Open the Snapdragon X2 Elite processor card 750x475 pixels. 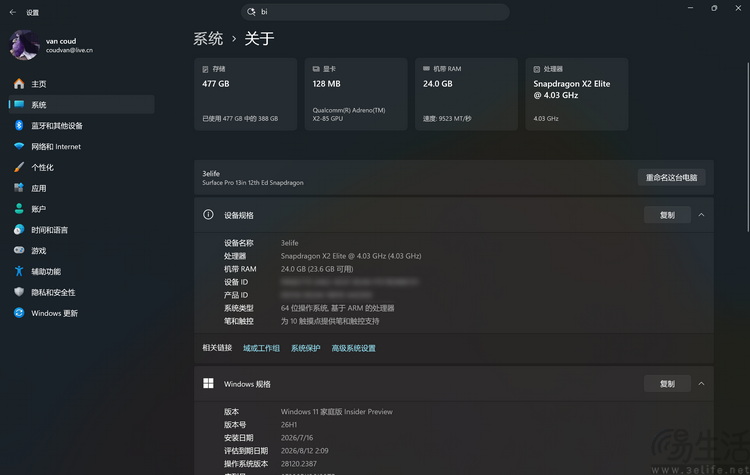(577, 94)
